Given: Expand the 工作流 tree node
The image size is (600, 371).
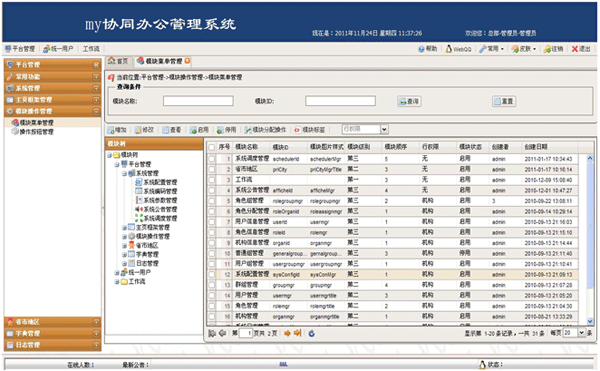Looking at the screenshot, I should [117, 282].
